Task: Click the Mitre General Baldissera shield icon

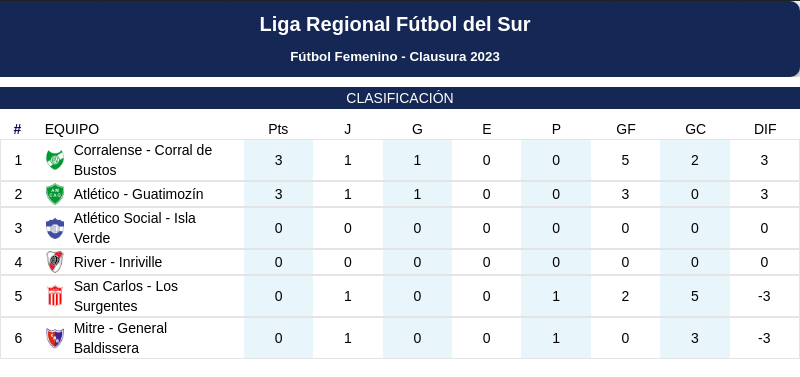Action: click(x=55, y=338)
